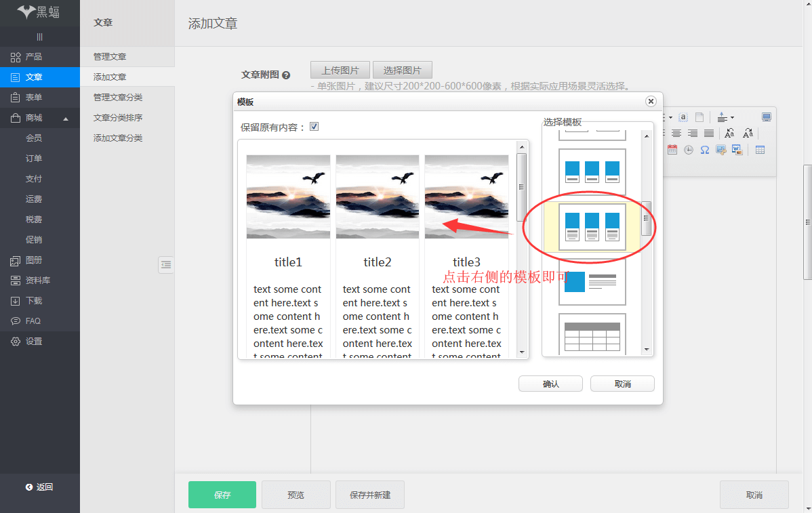Image resolution: width=812 pixels, height=513 pixels.
Task: Click the uppercase conversion Aa icon
Action: click(x=729, y=134)
